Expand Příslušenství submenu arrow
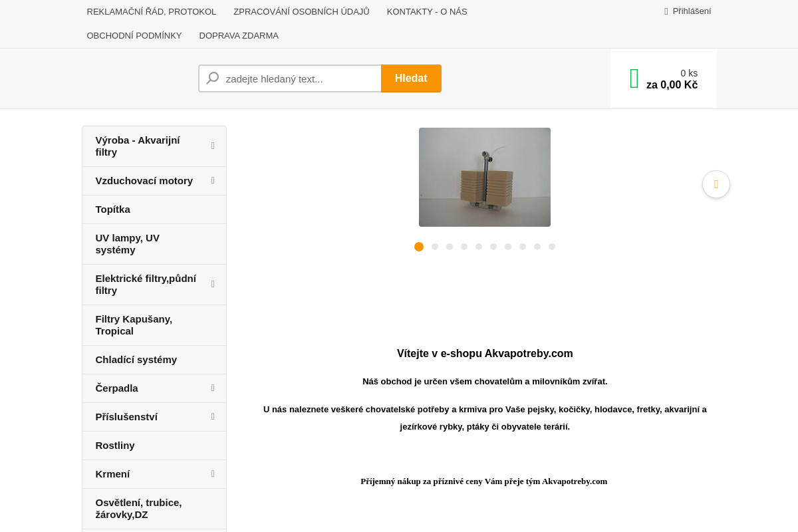This screenshot has width=798, height=532. [213, 416]
